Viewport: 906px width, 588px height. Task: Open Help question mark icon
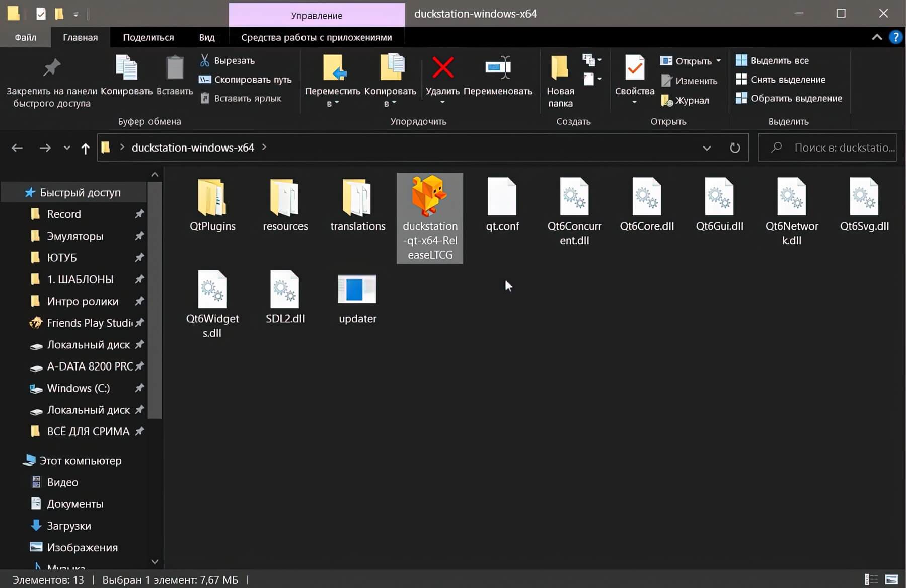(896, 37)
